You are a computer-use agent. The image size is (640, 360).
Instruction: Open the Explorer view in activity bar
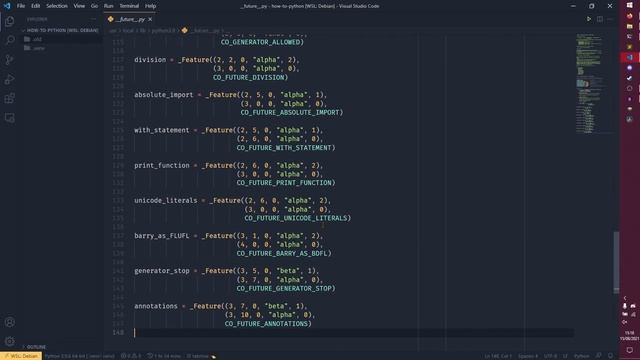10,21
